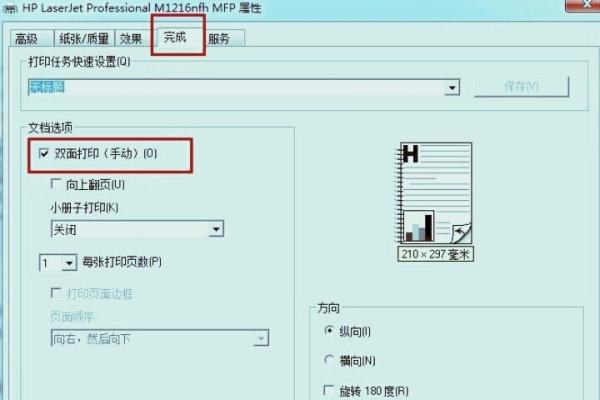The width and height of the screenshot is (600, 400).
Task: Enable the 旋转 180 度 checkbox
Action: pyautogui.click(x=329, y=390)
